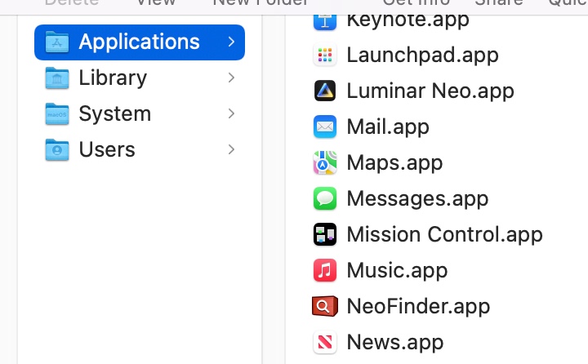The height and width of the screenshot is (364, 588).
Task: Click the System folder name
Action: coord(115,114)
